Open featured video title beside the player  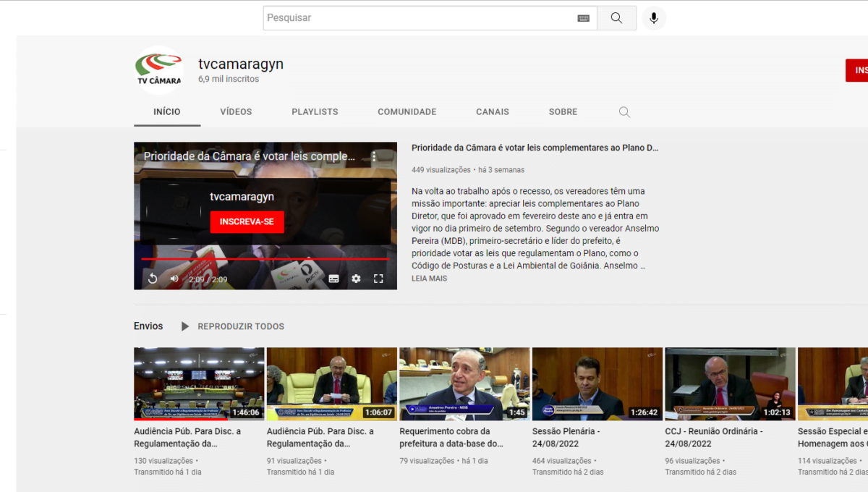click(535, 148)
